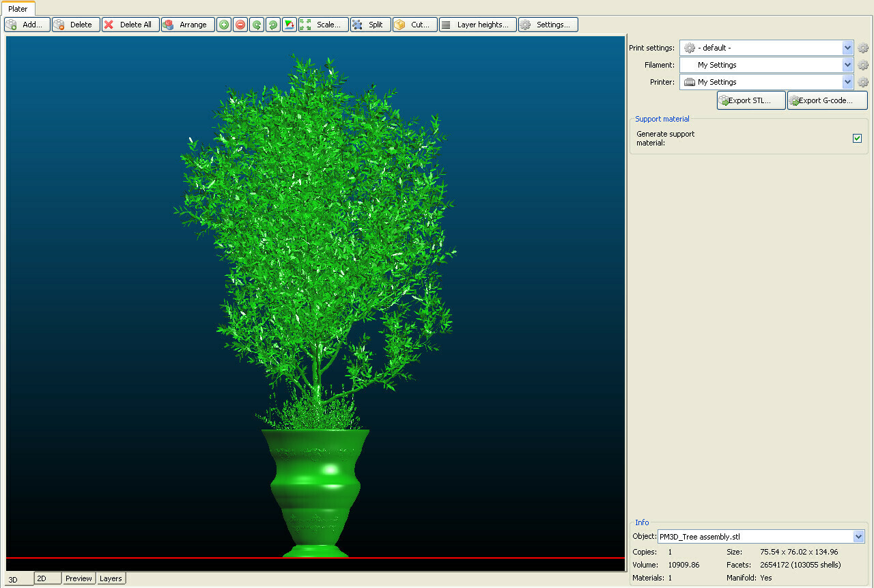
Task: Switch to the Preview tab
Action: [x=79, y=578]
